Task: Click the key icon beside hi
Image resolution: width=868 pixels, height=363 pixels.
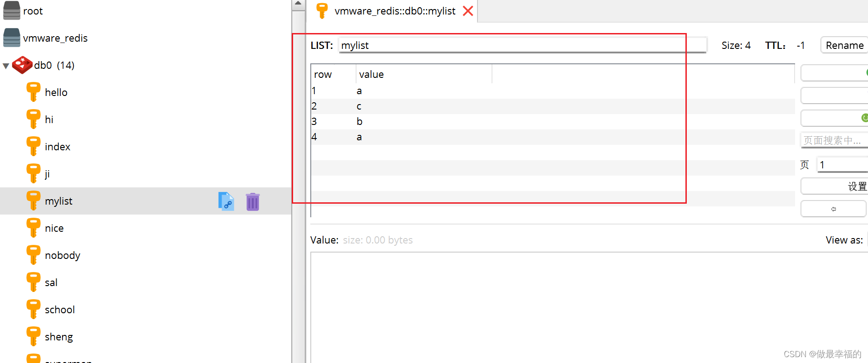Action: tap(33, 119)
